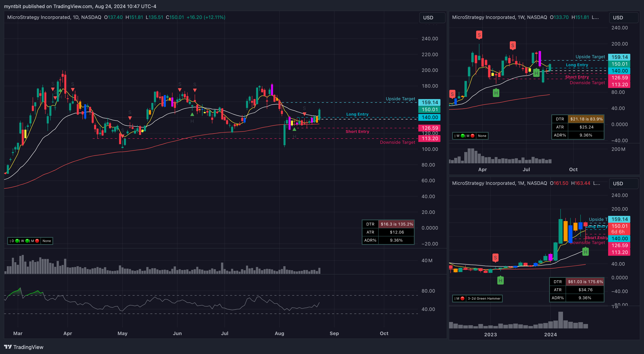
Task: Click the 113.20 price tag on weekly chart axis
Action: 619,84
